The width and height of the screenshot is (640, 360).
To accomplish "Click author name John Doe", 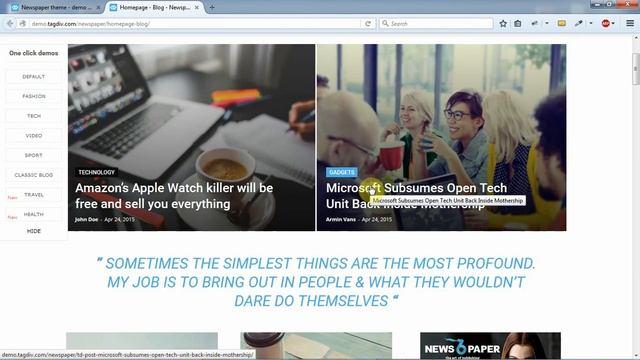I will click(x=87, y=220).
